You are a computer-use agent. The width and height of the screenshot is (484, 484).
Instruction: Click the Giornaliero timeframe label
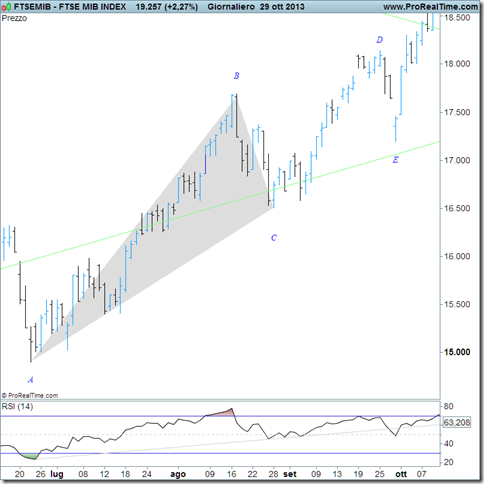click(x=232, y=7)
